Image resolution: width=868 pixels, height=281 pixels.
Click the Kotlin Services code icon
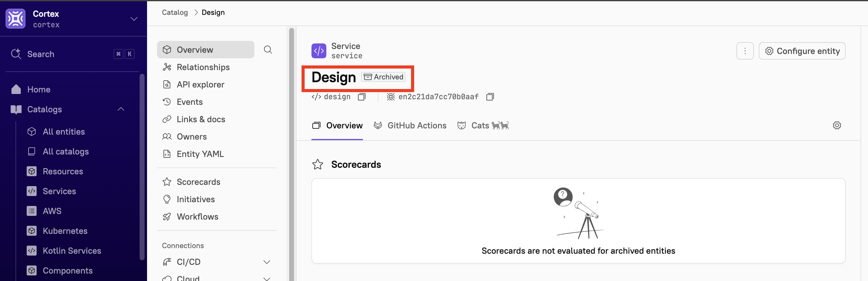tap(32, 251)
